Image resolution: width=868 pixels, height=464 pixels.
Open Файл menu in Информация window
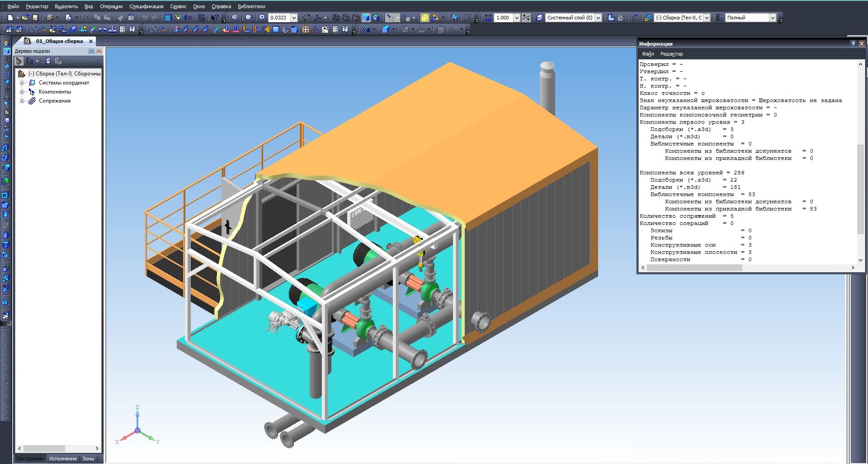click(647, 54)
